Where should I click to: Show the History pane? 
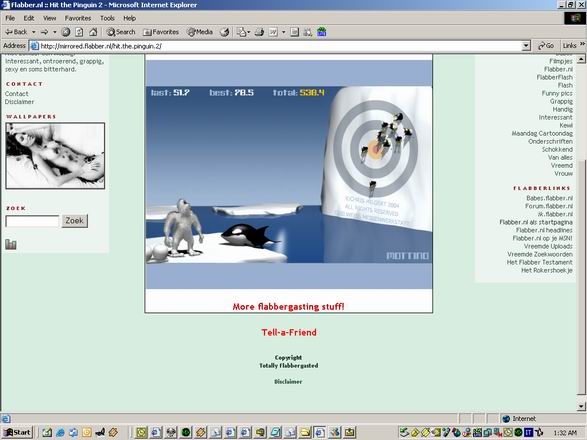[225, 32]
